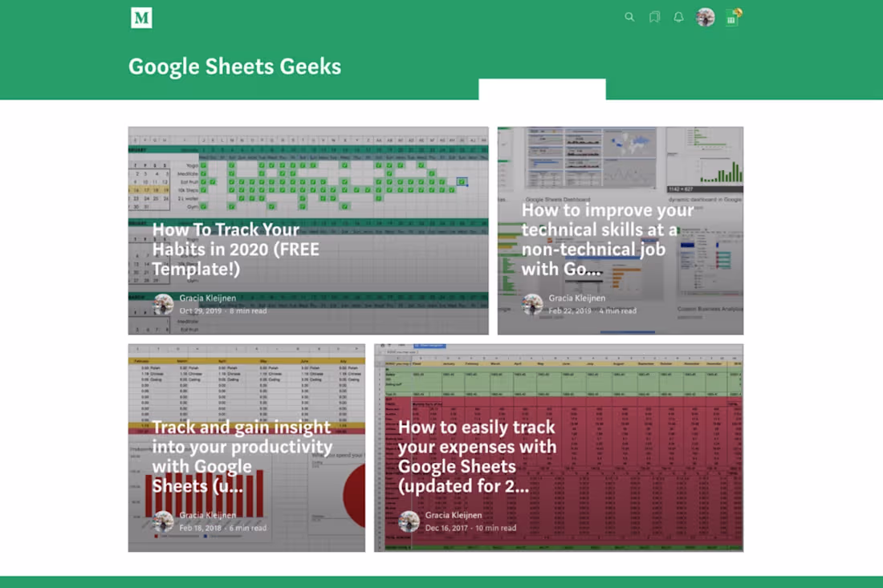Image resolution: width=883 pixels, height=588 pixels.
Task: Click the author avatar on the technical skills article
Action: [532, 303]
